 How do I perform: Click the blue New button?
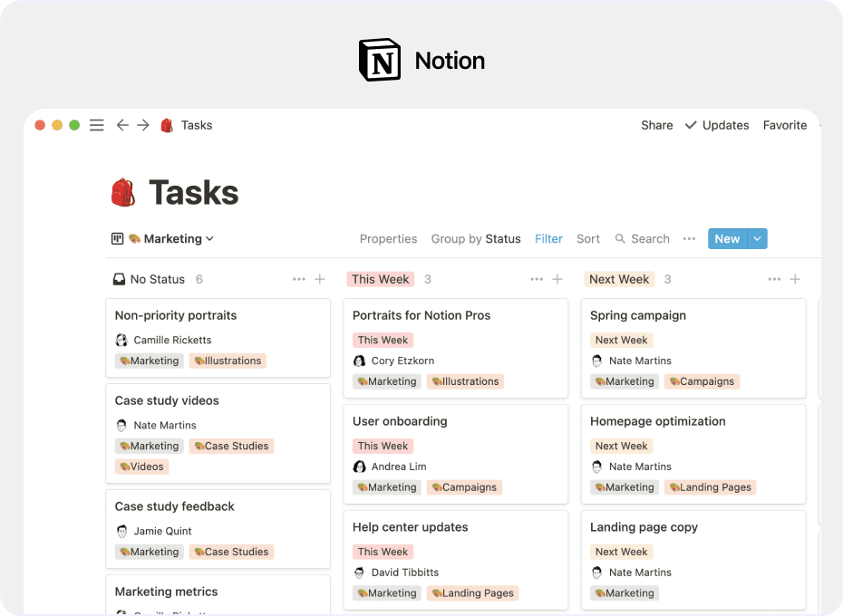pos(727,238)
